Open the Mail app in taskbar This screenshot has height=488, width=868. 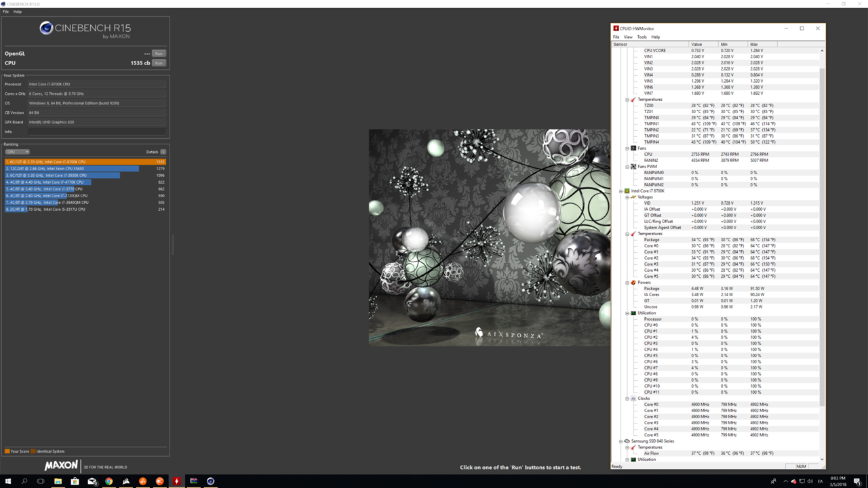(x=92, y=481)
